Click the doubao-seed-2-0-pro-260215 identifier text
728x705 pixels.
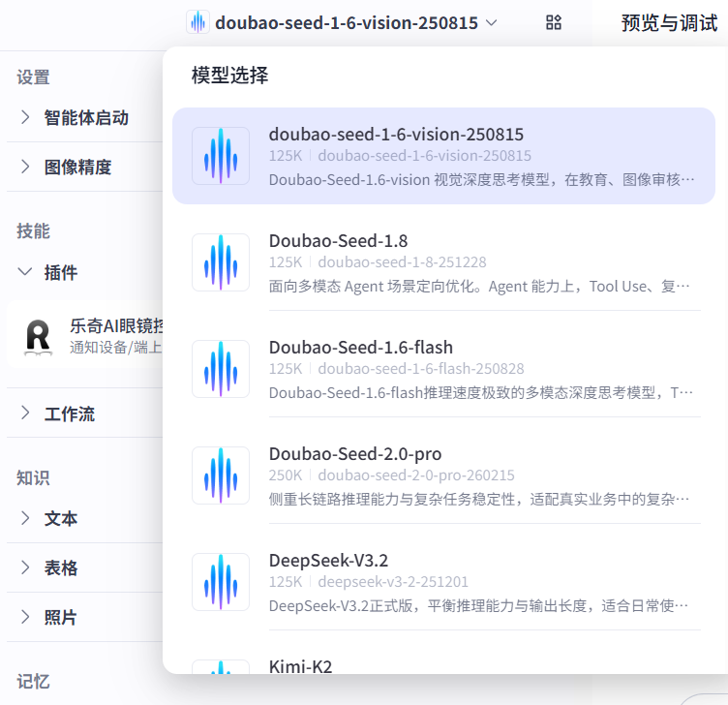tap(416, 475)
